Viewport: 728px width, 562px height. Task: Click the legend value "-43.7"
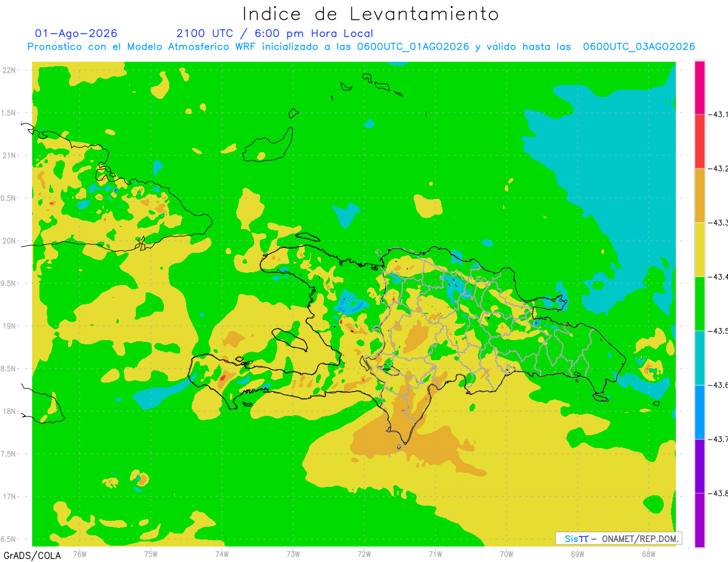(x=720, y=438)
